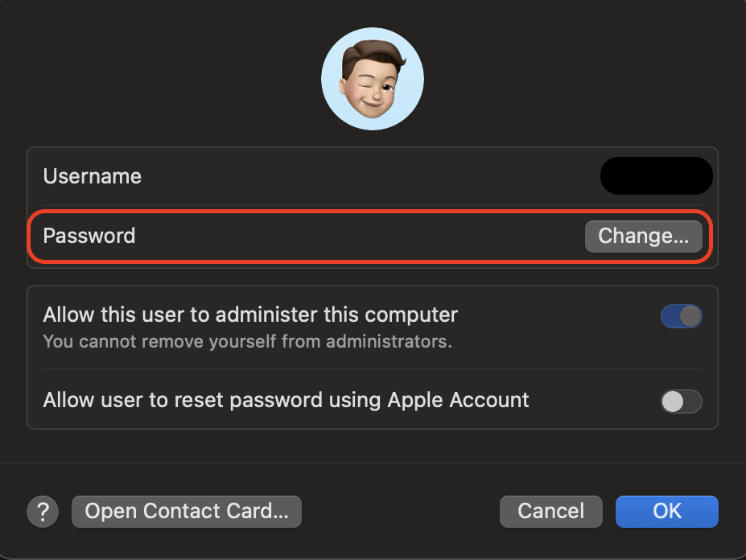Dismiss the dialog with Cancel
The width and height of the screenshot is (746, 560).
550,511
